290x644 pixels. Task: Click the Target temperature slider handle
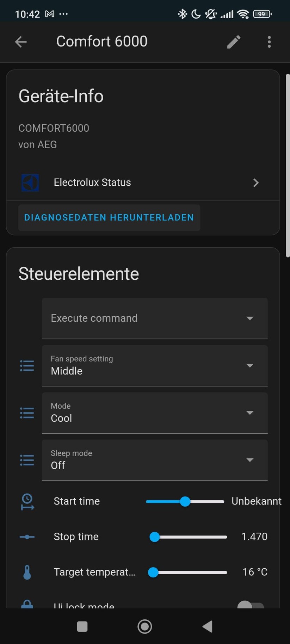153,572
